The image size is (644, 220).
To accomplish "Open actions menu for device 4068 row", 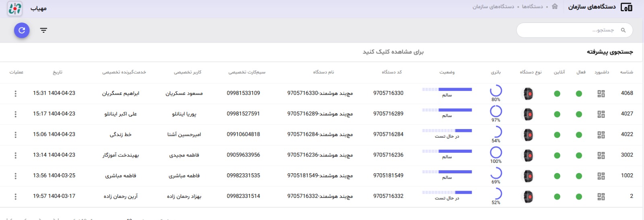I will (x=16, y=94).
